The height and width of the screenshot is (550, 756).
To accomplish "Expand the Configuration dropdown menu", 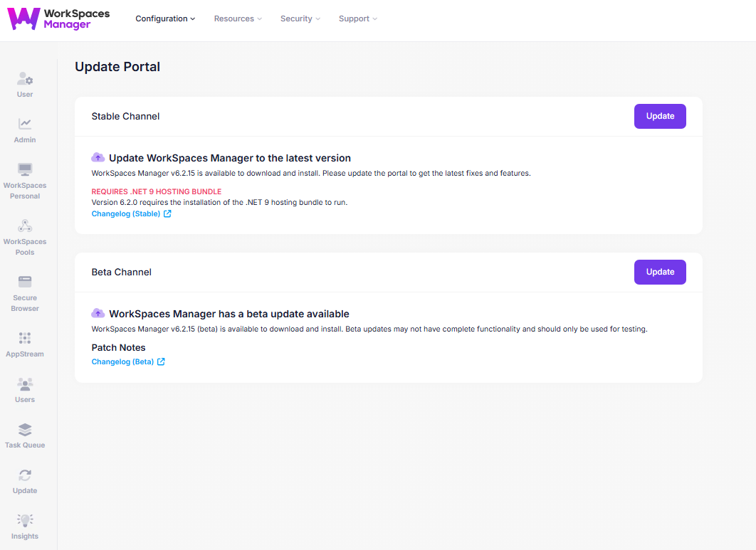I will click(165, 18).
